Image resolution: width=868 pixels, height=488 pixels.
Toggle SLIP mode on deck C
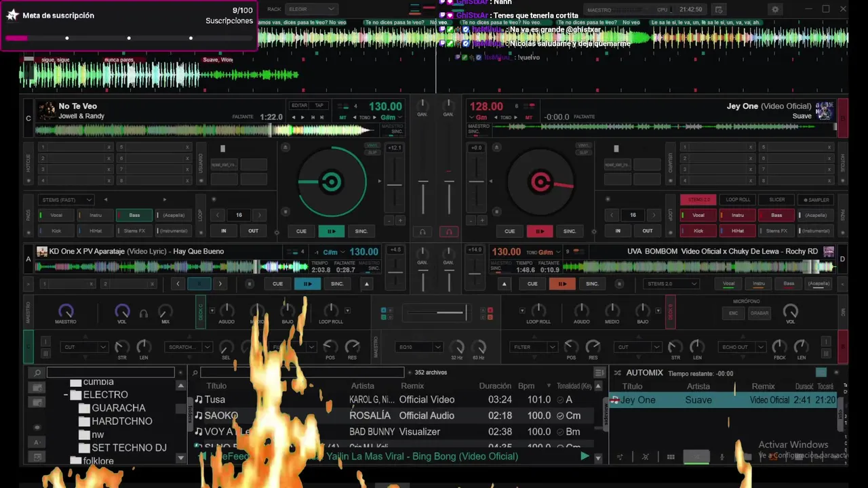[x=372, y=152]
